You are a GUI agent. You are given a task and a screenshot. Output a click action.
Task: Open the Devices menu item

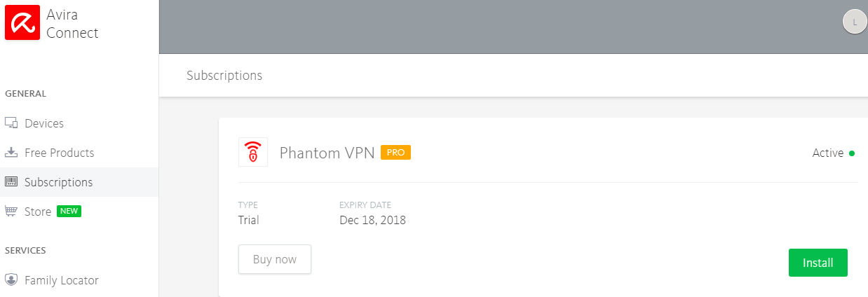44,123
